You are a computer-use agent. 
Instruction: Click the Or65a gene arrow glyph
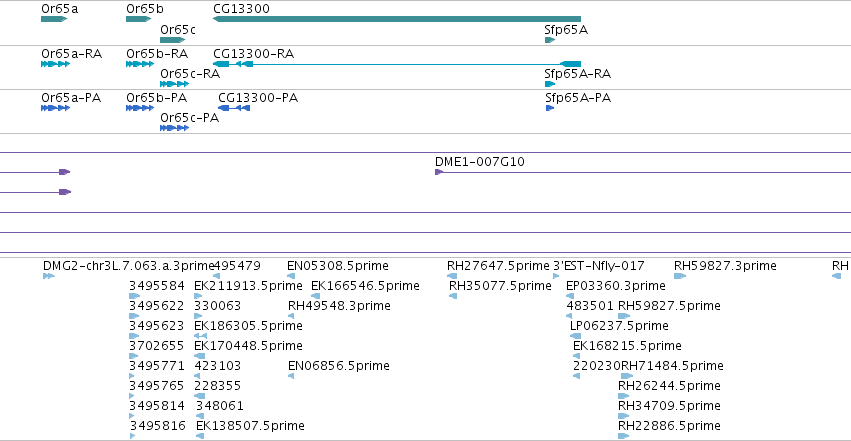click(x=54, y=19)
